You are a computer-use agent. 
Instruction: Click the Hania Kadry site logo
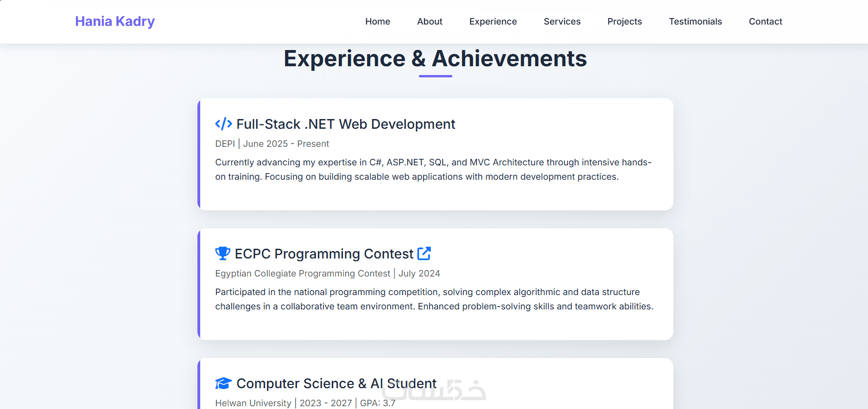115,21
